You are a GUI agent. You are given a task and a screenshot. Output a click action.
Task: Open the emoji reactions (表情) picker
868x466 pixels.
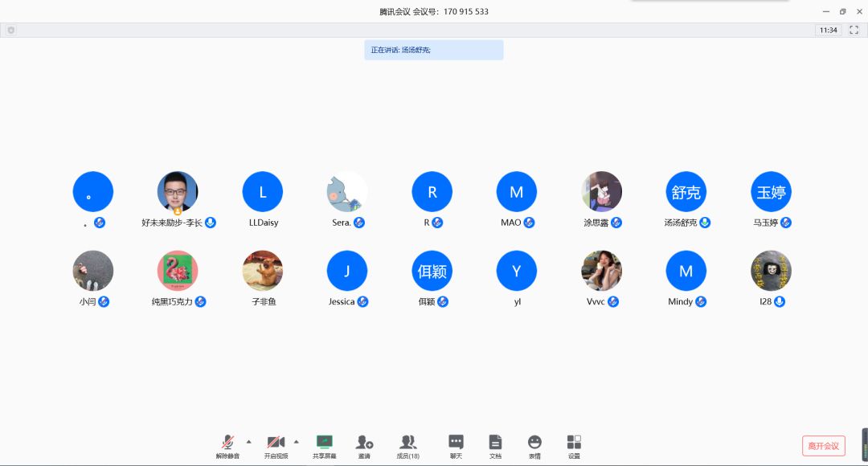coord(534,443)
